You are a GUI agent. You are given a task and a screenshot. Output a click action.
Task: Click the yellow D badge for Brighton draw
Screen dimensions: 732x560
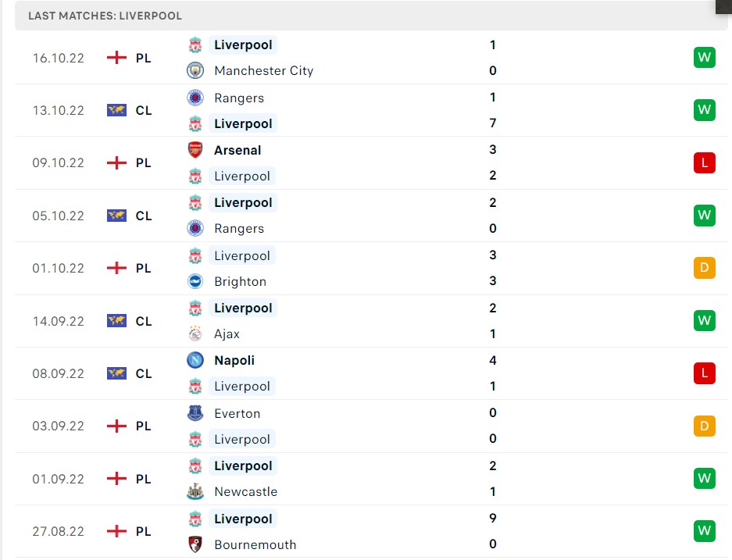[704, 268]
